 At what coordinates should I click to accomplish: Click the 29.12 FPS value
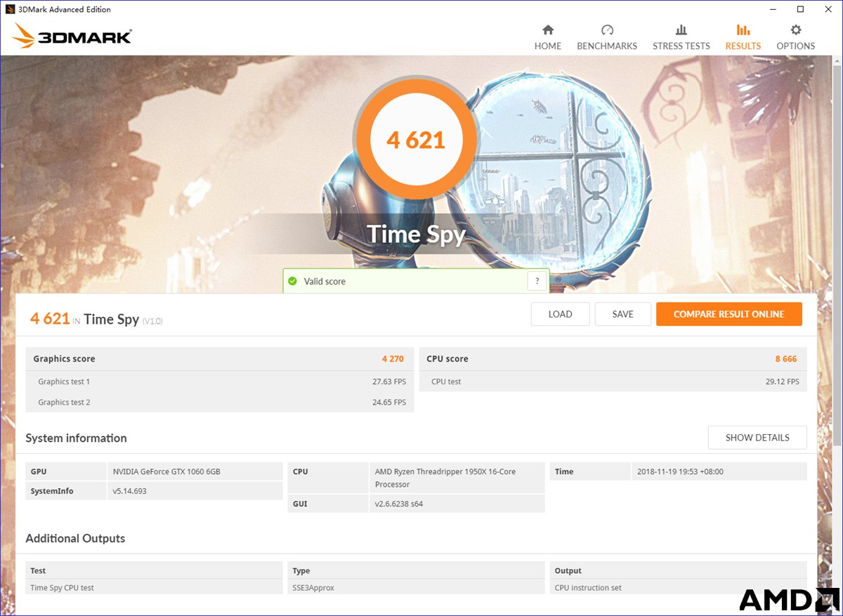click(782, 381)
